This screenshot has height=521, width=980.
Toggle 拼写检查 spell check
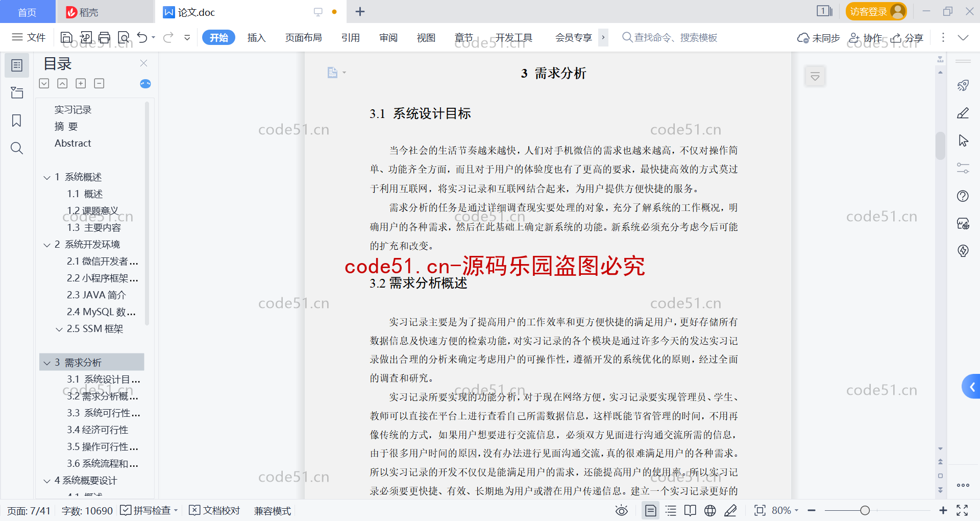tap(149, 510)
